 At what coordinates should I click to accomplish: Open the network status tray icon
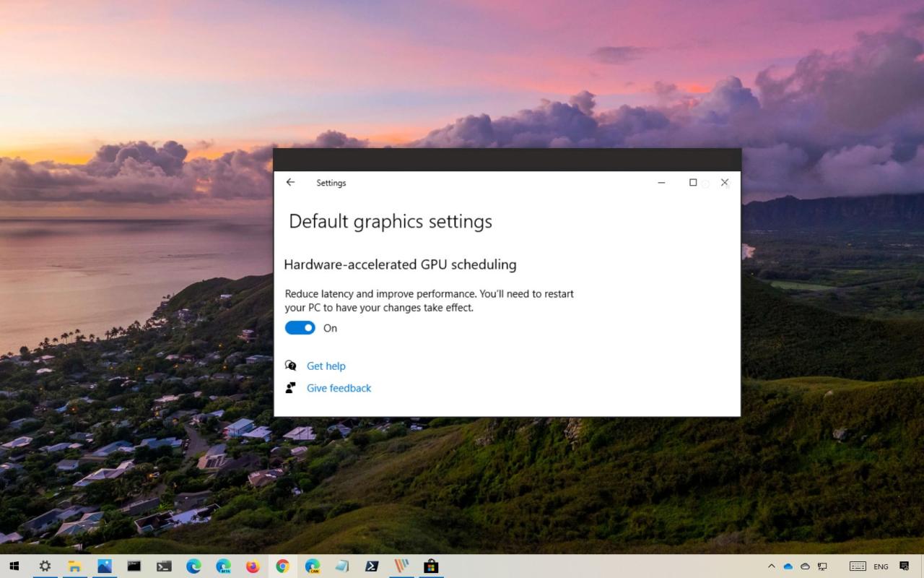pos(821,566)
